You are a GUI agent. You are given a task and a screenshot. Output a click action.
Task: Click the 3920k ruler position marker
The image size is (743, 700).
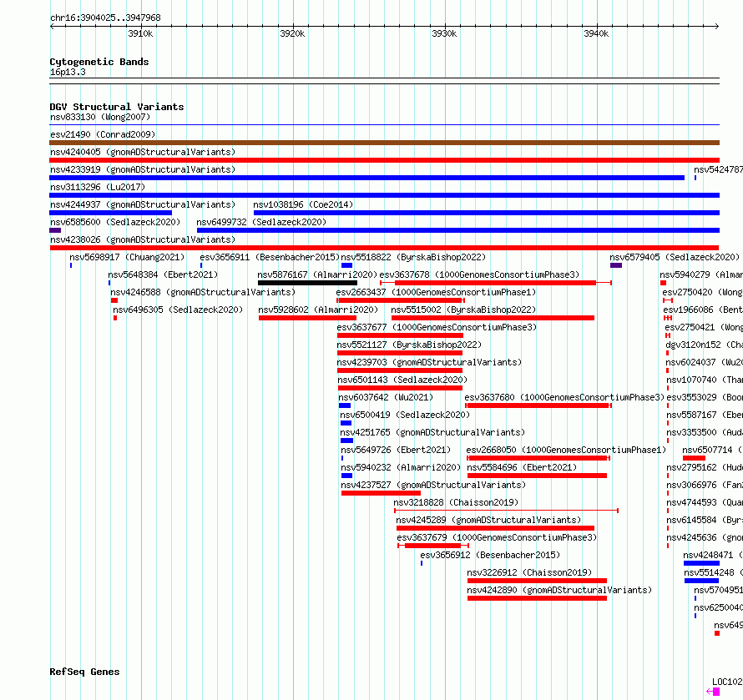(292, 33)
